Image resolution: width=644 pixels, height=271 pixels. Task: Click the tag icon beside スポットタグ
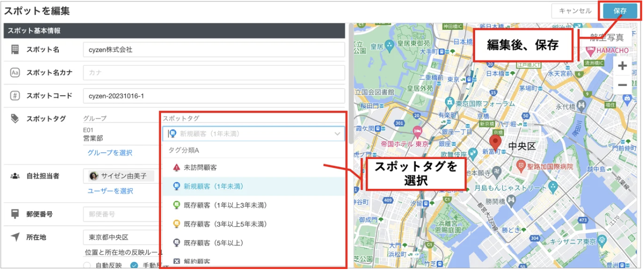[x=15, y=119]
